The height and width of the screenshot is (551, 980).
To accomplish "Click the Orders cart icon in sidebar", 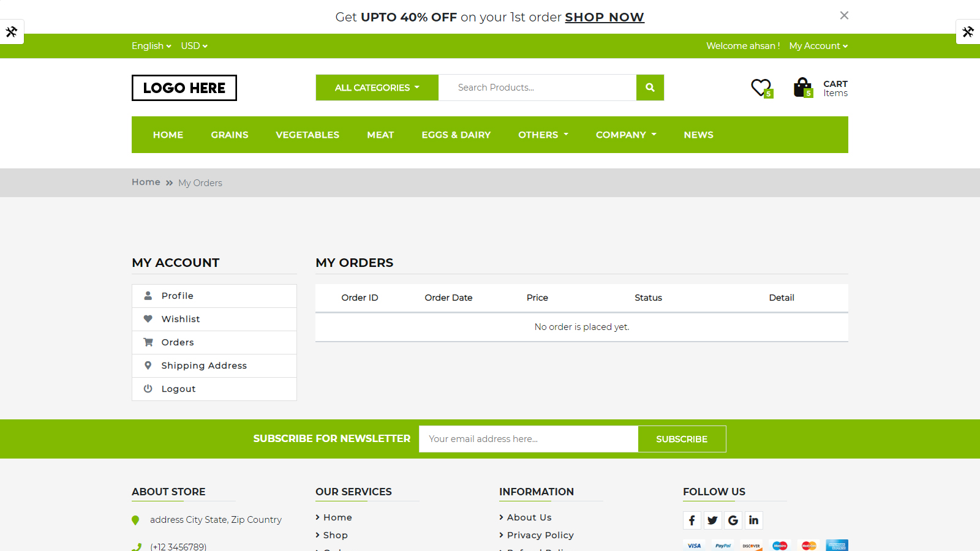I will [148, 342].
